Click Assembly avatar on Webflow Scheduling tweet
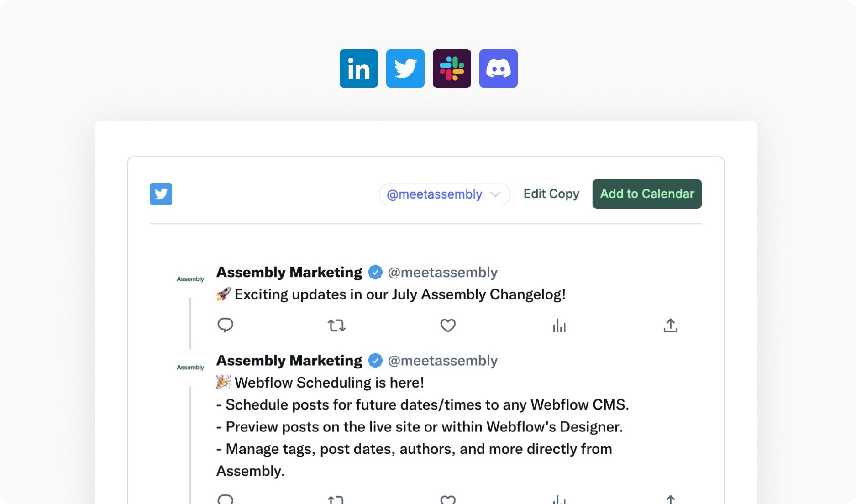 pos(190,367)
